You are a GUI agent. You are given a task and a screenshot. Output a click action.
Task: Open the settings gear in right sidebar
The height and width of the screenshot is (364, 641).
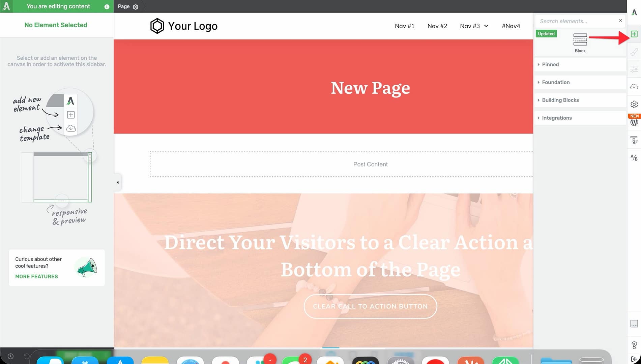coord(634,104)
